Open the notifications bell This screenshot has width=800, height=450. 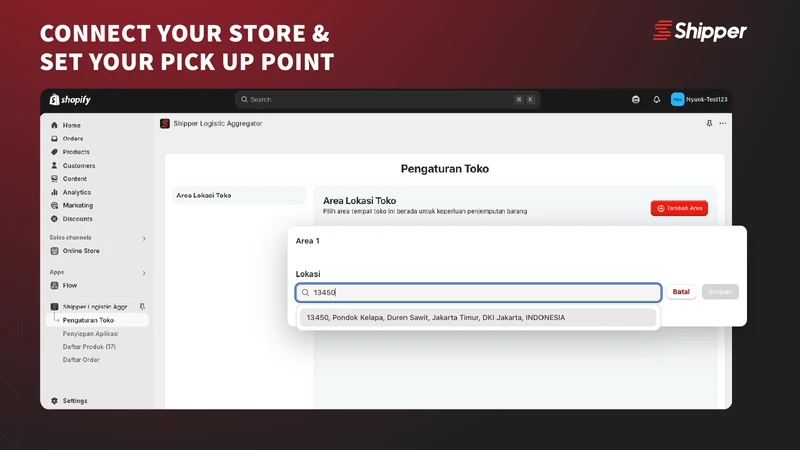pos(657,99)
